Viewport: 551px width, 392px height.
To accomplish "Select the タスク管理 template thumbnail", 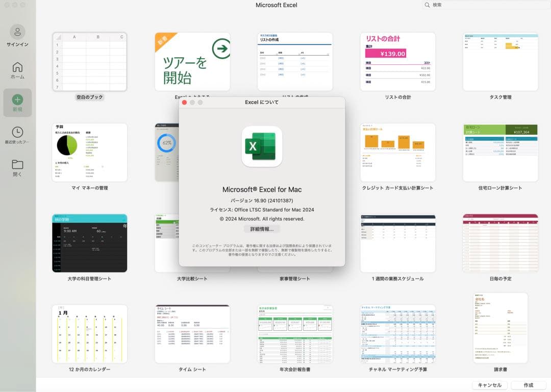I will click(x=500, y=62).
